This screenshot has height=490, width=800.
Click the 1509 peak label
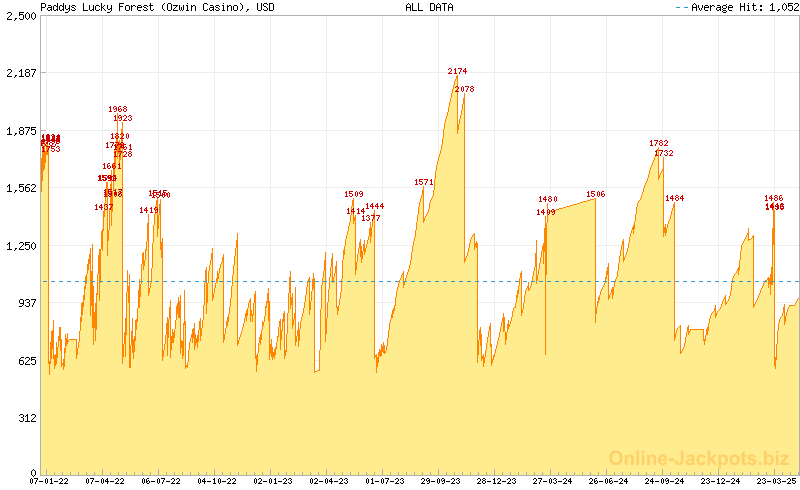click(x=354, y=194)
